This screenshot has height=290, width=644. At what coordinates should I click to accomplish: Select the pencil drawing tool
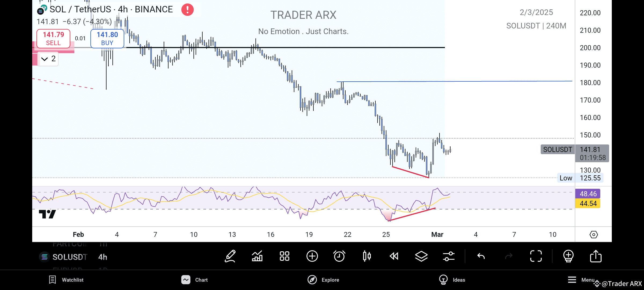230,256
